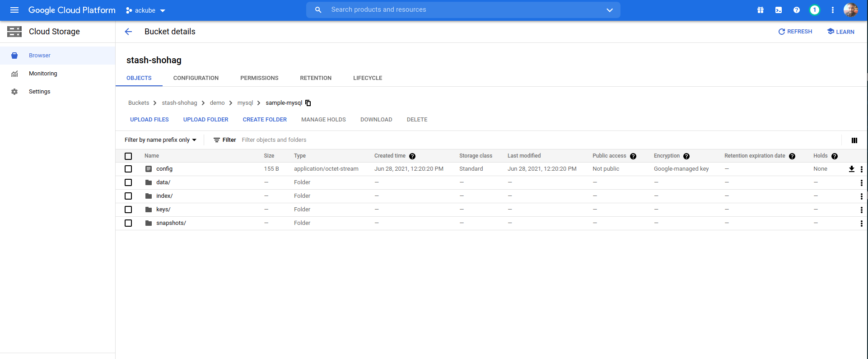
Task: Select the snapshots/ folder checkbox
Action: tap(128, 223)
